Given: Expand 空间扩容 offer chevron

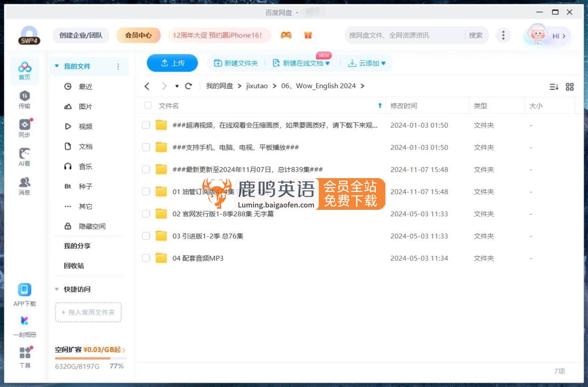Looking at the screenshot, I should point(124,350).
